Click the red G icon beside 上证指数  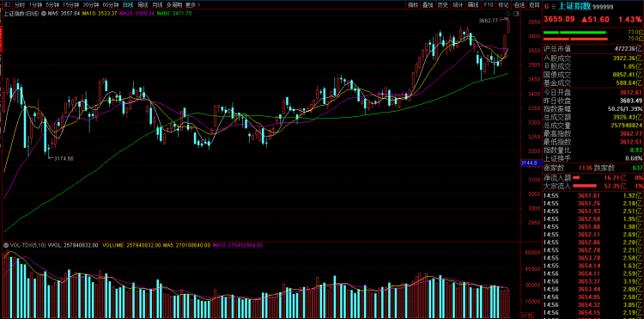[546, 6]
